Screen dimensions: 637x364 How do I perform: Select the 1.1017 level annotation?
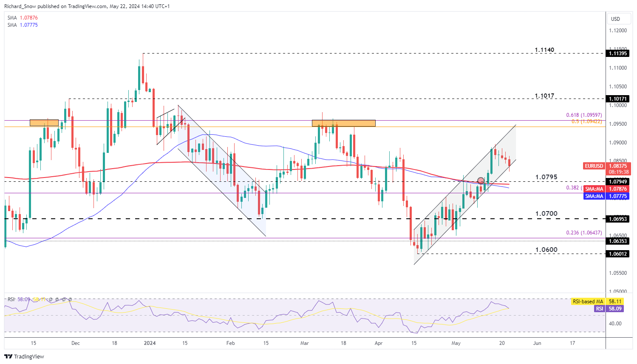coord(544,96)
